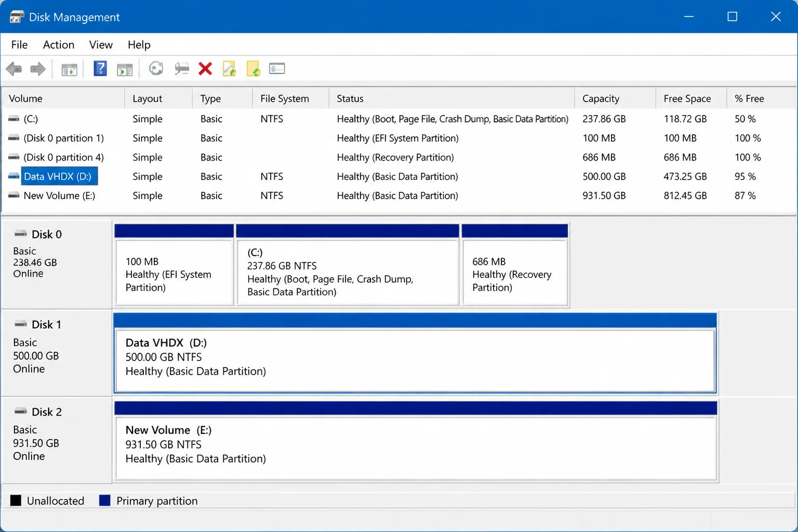The width and height of the screenshot is (798, 532).
Task: Click the disk list settings toolbar icon
Action: pyautogui.click(x=277, y=69)
